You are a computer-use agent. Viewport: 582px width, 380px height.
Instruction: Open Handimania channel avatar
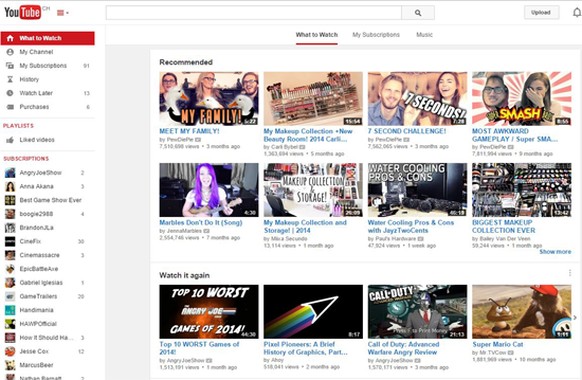pyautogui.click(x=10, y=310)
